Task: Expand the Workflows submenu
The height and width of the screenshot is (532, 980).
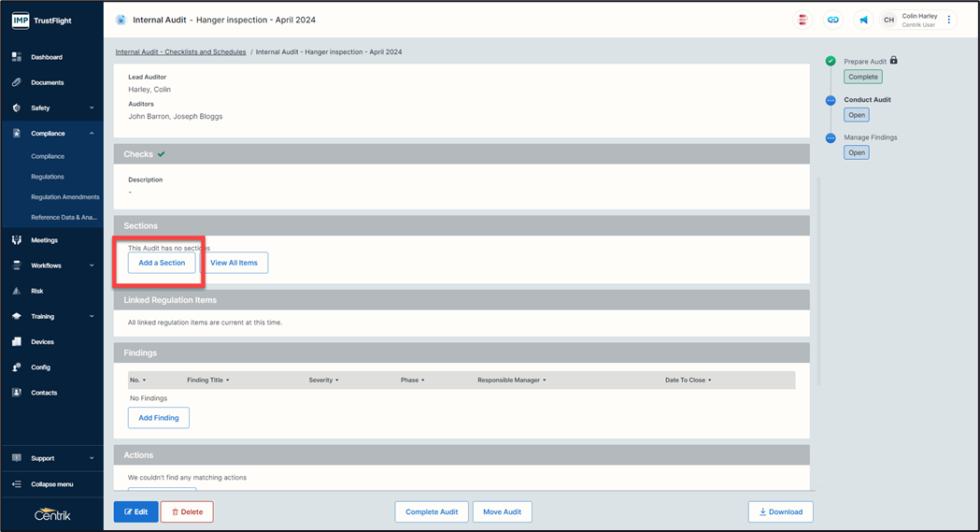Action: click(92, 266)
